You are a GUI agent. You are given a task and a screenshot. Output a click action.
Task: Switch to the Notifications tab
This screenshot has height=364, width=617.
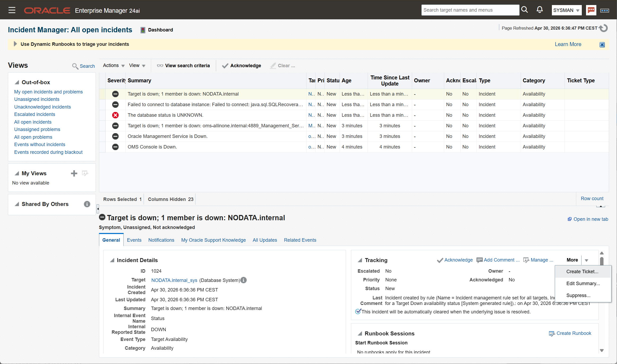click(161, 240)
